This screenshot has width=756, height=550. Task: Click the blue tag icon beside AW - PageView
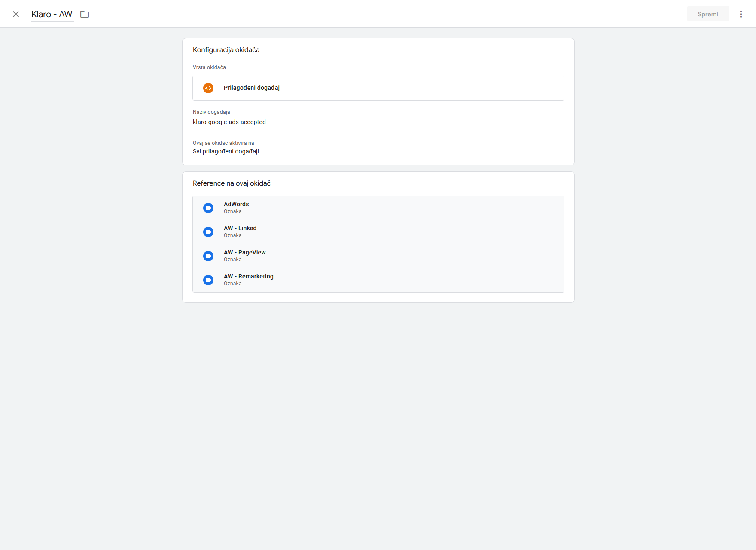(208, 256)
